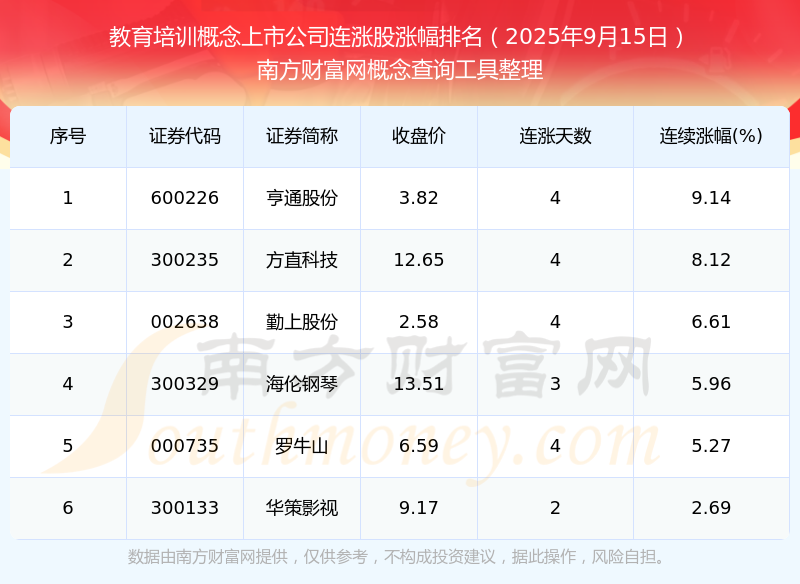Select stock name 方直科技
Screen dimensions: 800x584
point(302,260)
